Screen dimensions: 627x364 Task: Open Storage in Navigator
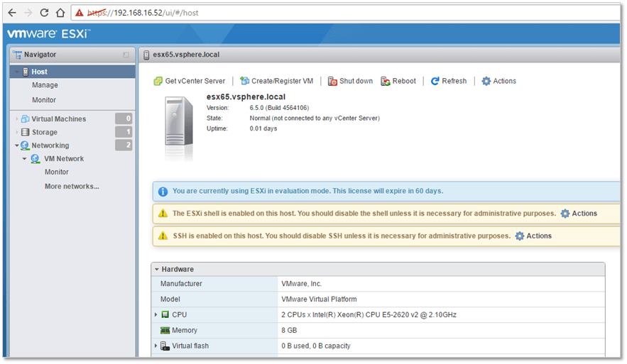pos(45,132)
